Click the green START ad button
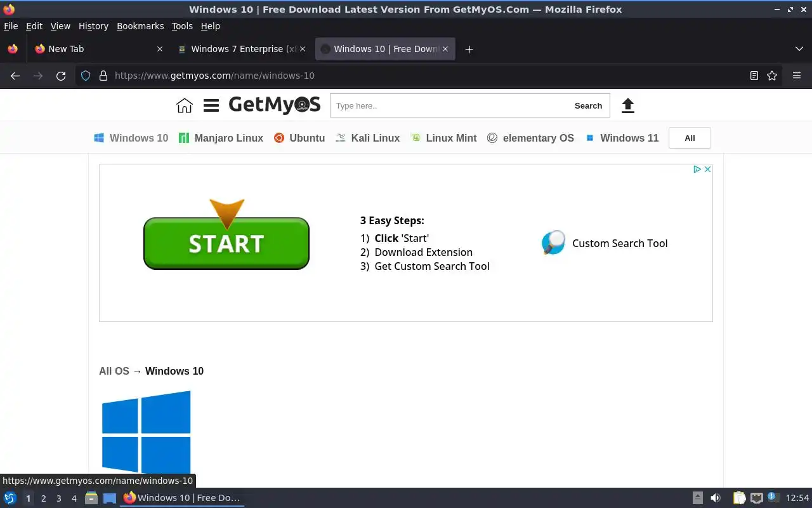812x508 pixels. (226, 243)
